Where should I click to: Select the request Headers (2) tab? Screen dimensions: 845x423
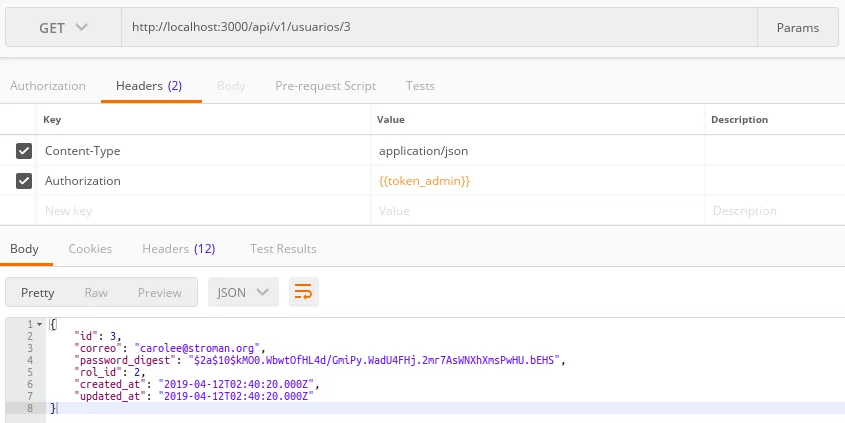(149, 86)
